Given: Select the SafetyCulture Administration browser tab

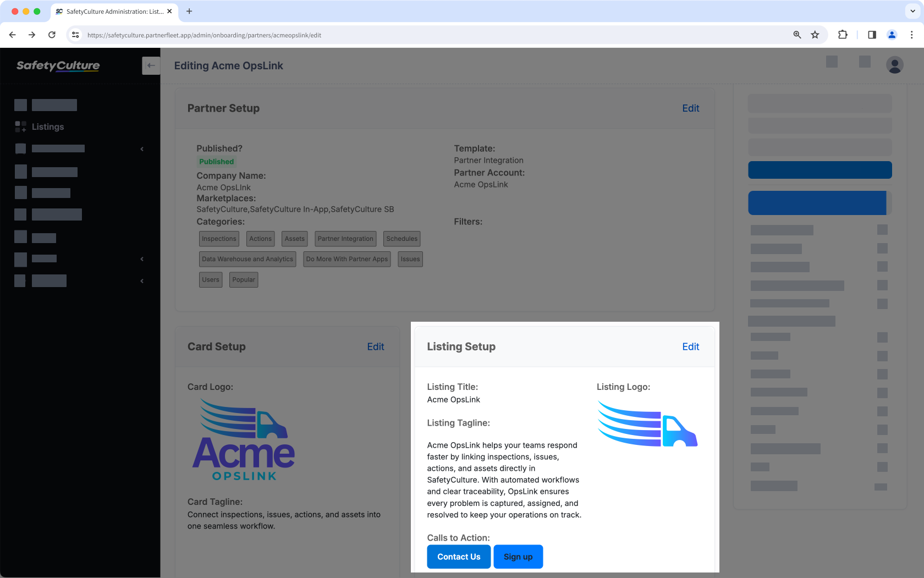Looking at the screenshot, I should click(114, 11).
